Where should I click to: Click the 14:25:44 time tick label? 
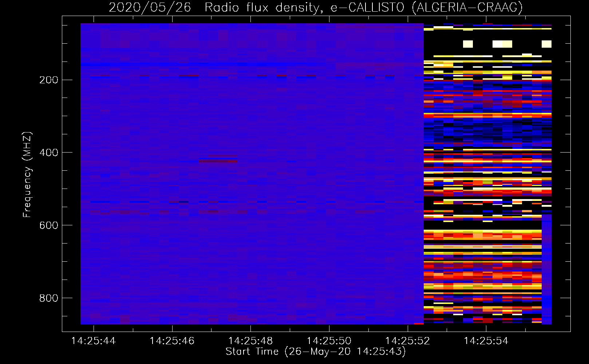pyautogui.click(x=94, y=341)
